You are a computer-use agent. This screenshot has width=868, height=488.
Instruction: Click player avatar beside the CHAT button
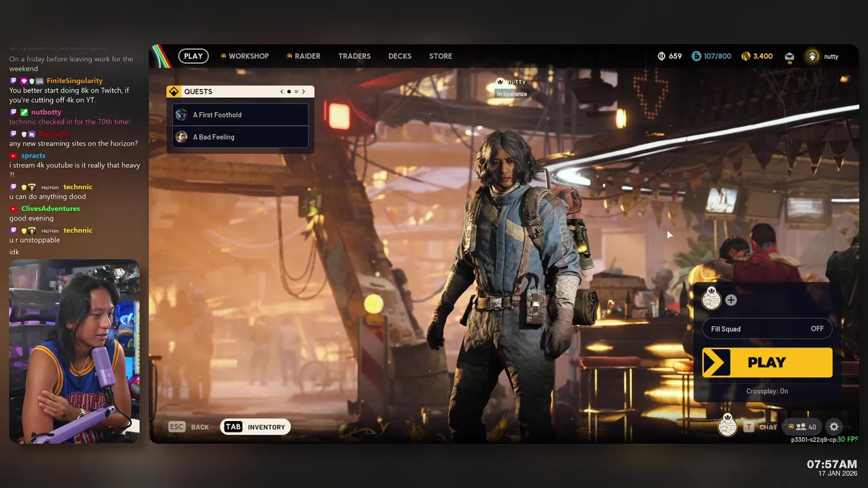pyautogui.click(x=728, y=426)
